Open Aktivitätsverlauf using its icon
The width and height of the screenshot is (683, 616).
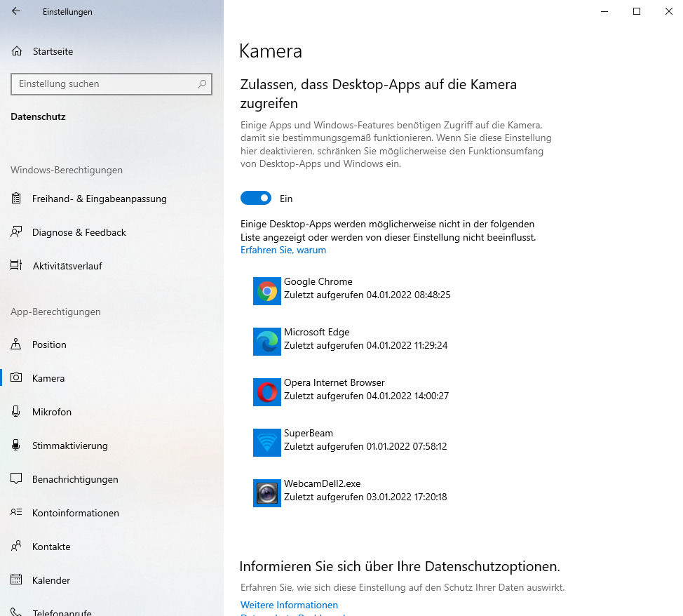(16, 265)
